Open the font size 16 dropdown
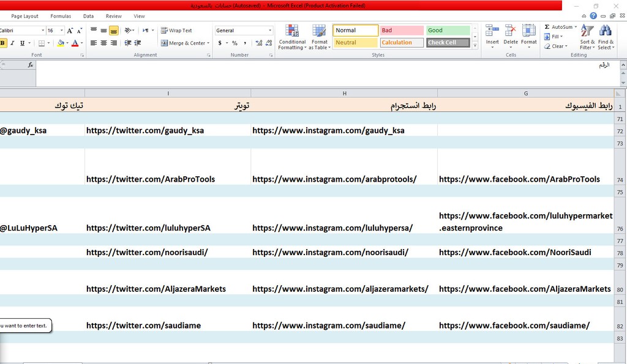Screen dimensions: 627x364 coord(62,31)
